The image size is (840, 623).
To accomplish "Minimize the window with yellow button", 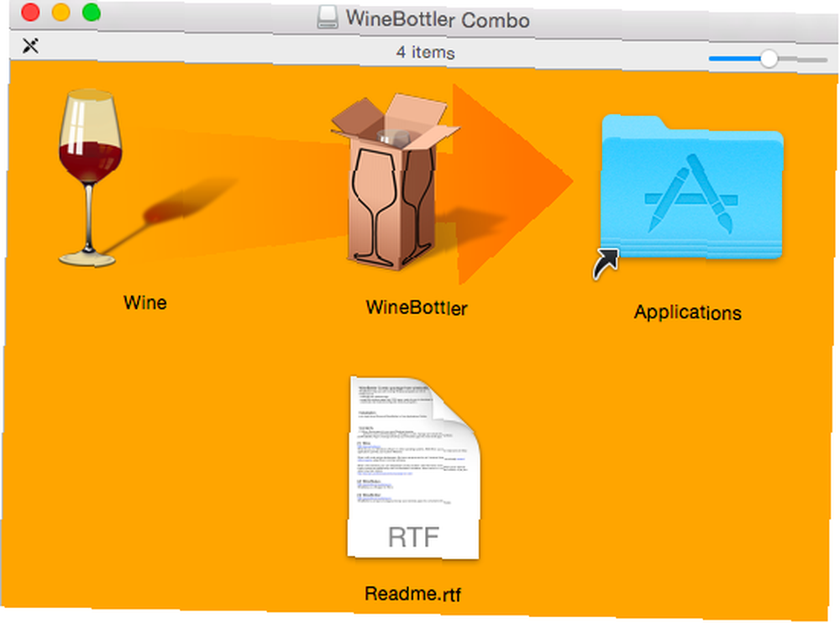I will coord(61,12).
